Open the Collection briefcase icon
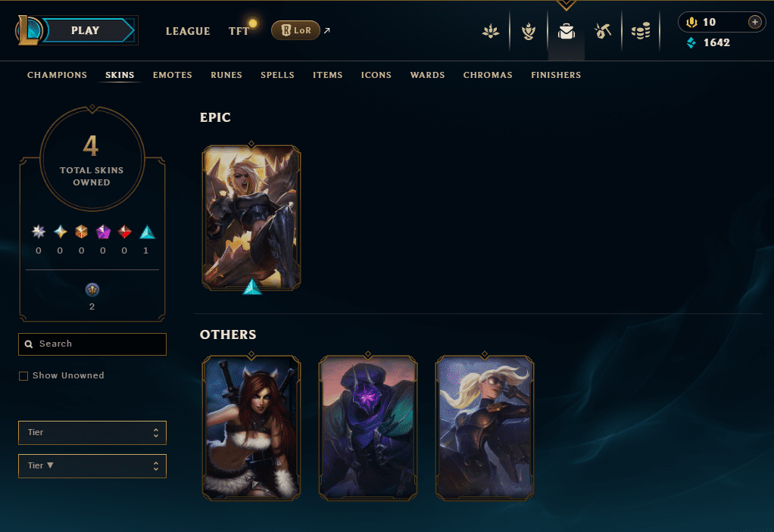Image resolution: width=774 pixels, height=532 pixels. coord(566,32)
